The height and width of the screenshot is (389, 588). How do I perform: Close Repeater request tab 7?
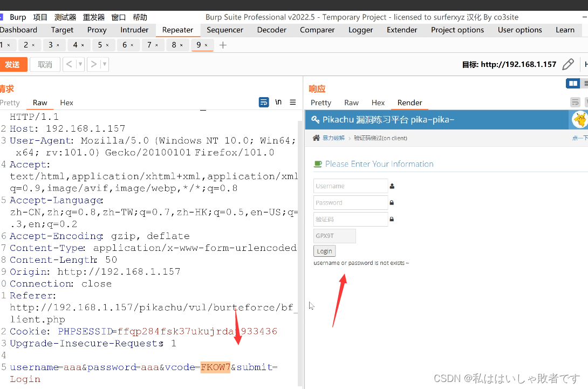(x=157, y=45)
